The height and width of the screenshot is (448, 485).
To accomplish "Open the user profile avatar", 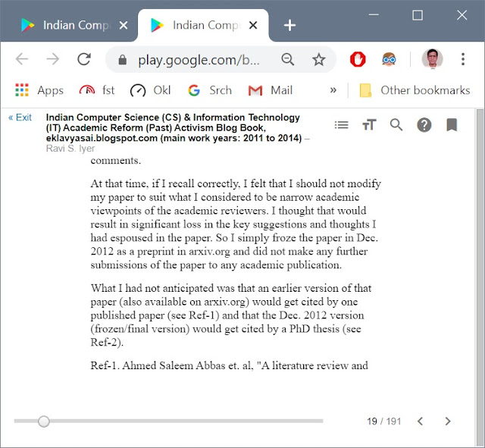I will [432, 59].
